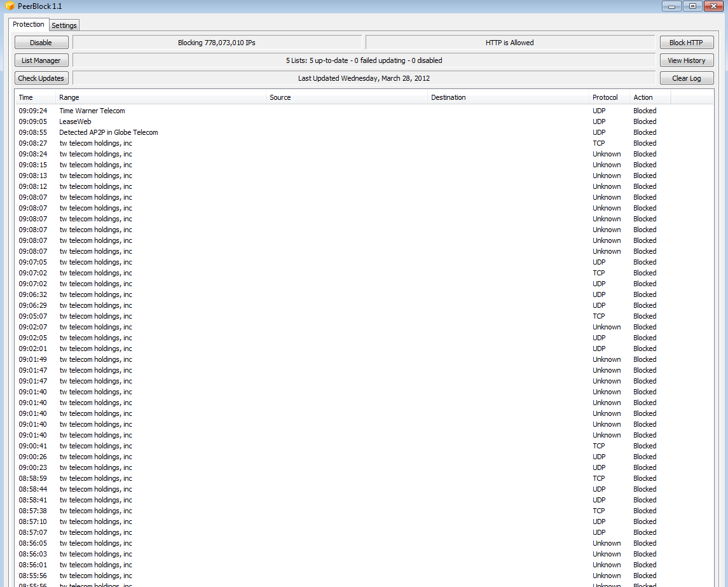This screenshot has height=587, width=728.
Task: Select the log row at 09:08:27
Action: click(364, 143)
